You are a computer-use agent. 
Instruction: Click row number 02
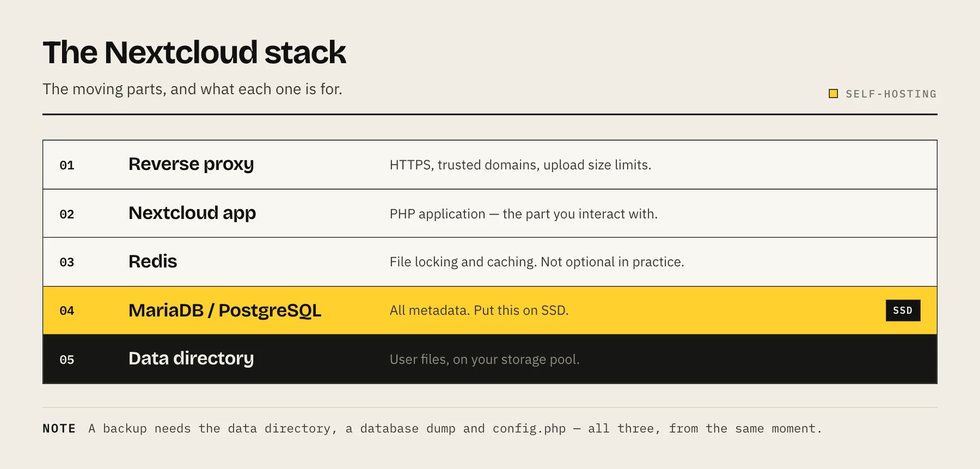pos(67,214)
